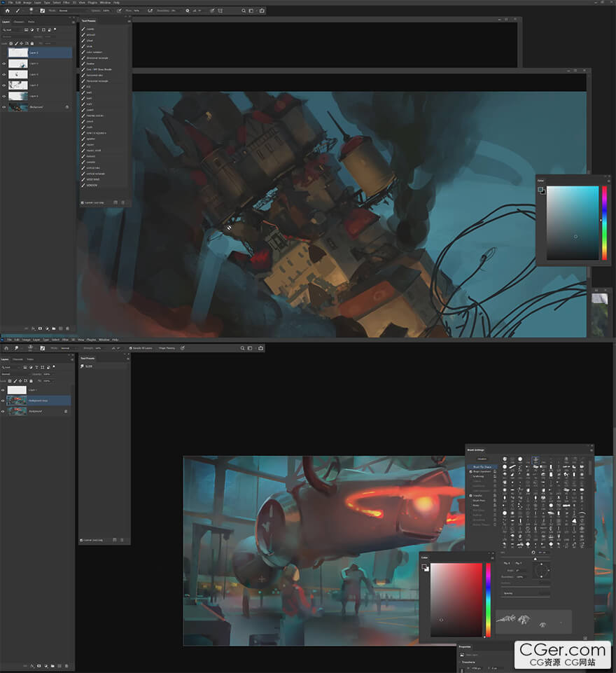Open the Filter menu in the top menu bar

tap(66, 3)
